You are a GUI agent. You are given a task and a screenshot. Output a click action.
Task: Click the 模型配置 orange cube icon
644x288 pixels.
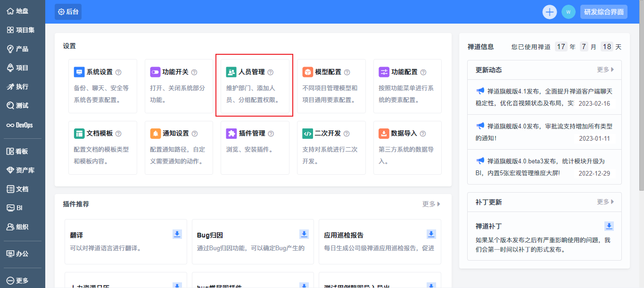coord(308,72)
